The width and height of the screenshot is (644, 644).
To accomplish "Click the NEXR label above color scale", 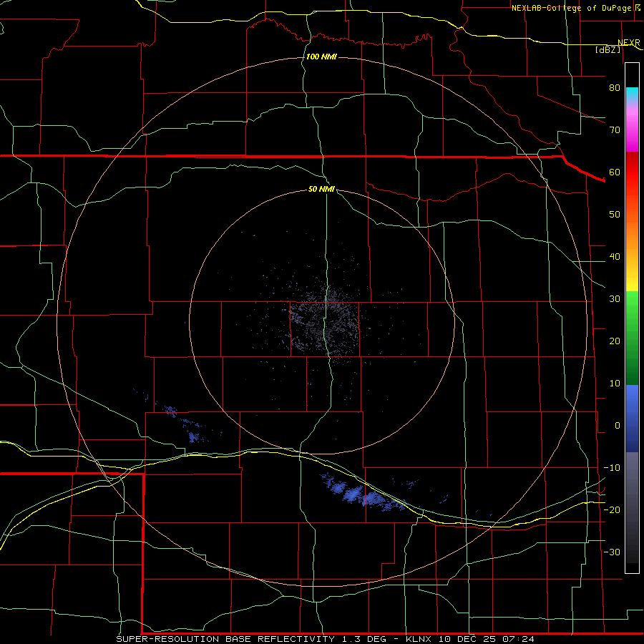I will pyautogui.click(x=628, y=43).
